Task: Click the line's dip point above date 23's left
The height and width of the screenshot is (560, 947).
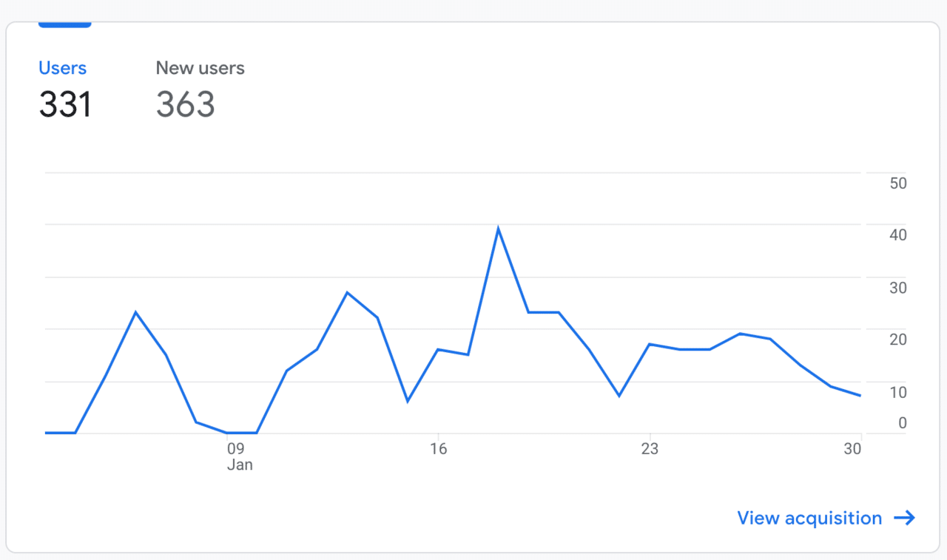Action: pyautogui.click(x=619, y=396)
